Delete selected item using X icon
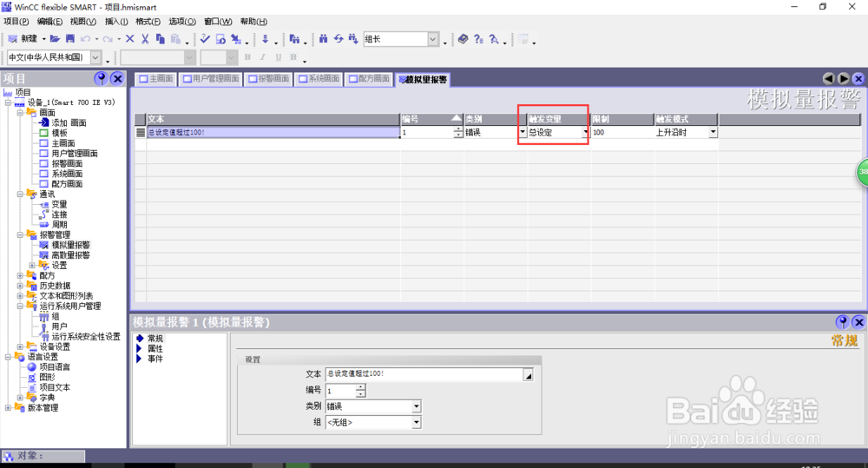Image resolution: width=868 pixels, height=468 pixels. click(130, 39)
